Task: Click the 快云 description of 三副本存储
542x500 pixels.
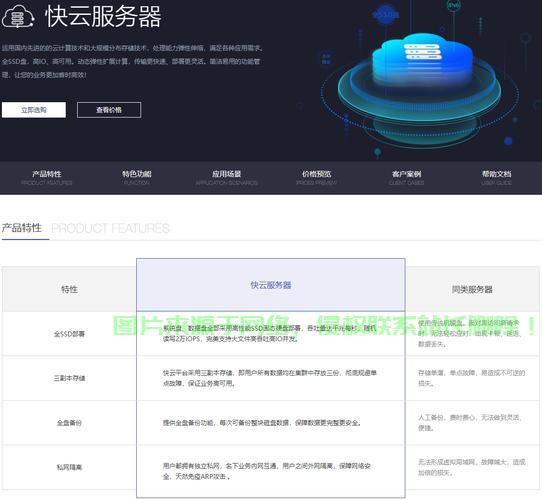Action: tap(270, 378)
